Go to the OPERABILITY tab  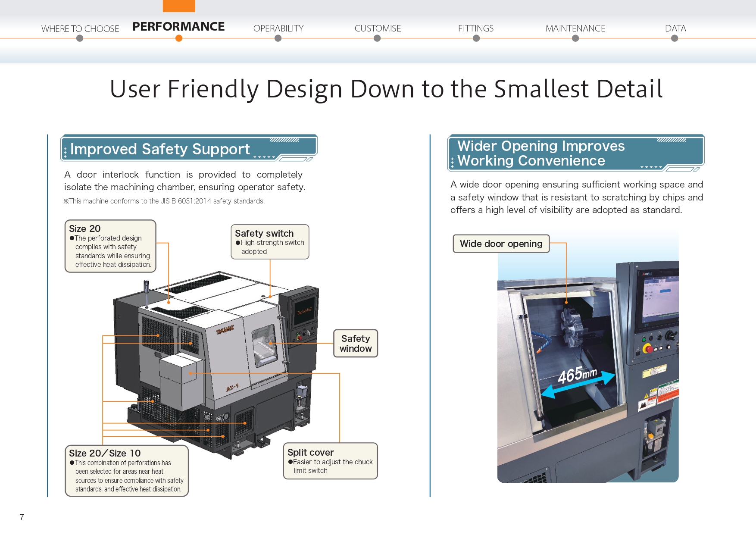click(278, 28)
